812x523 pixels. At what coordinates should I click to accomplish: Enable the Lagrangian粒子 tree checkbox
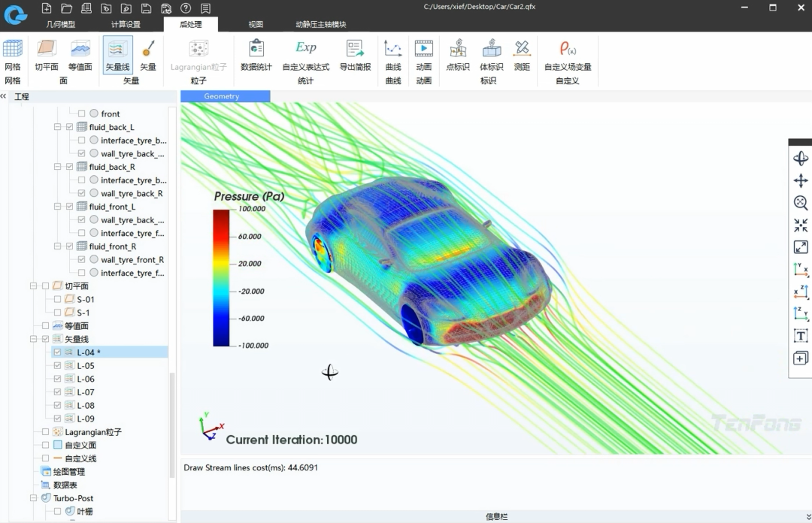[x=46, y=432]
